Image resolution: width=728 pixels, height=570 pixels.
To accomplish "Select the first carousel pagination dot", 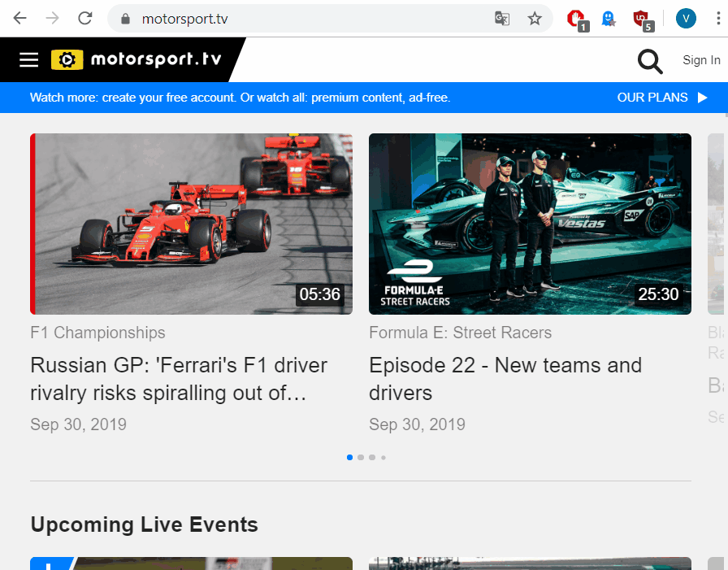I will [x=349, y=458].
